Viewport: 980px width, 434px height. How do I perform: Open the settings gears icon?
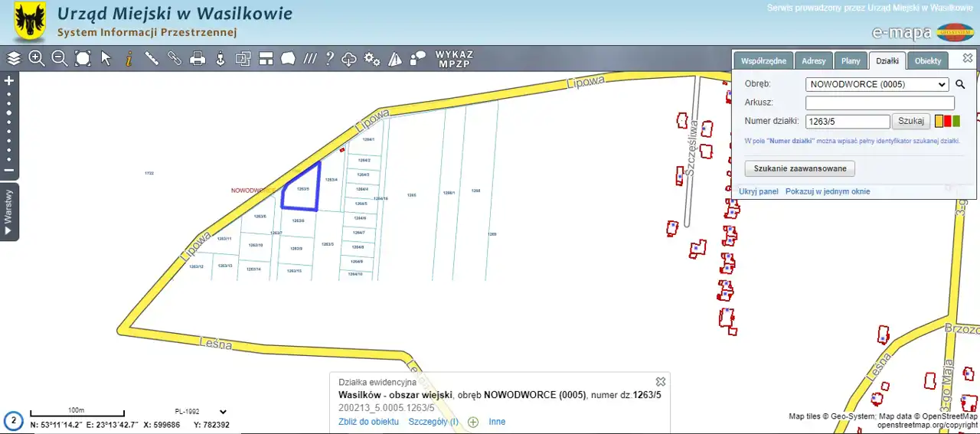[372, 58]
